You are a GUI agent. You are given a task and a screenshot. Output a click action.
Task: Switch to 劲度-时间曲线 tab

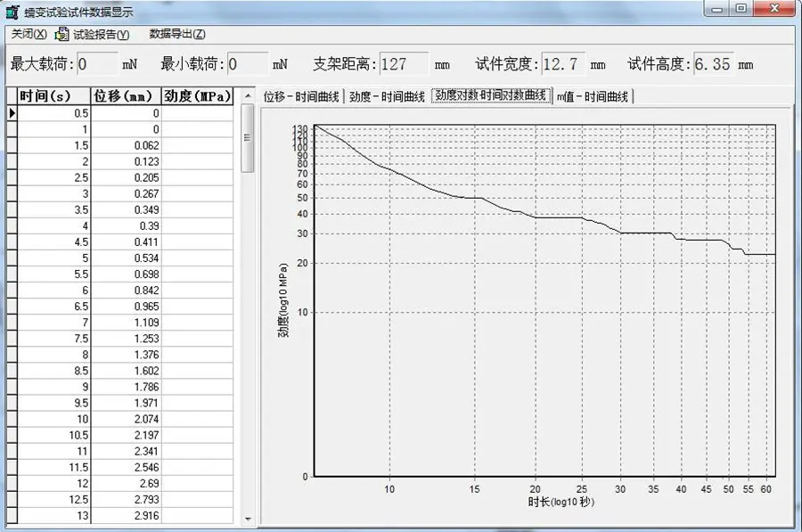pos(388,96)
